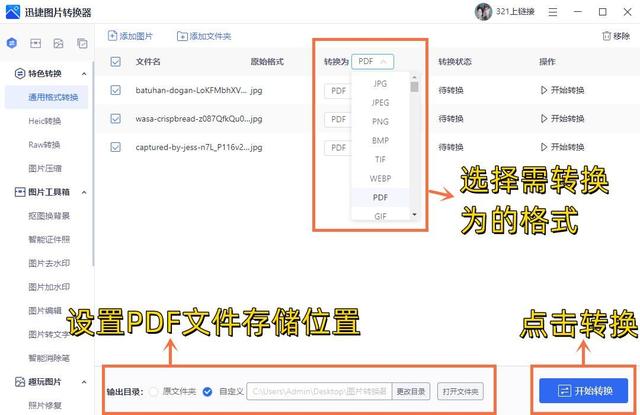Image resolution: width=640 pixels, height=415 pixels.
Task: Choose GIF from the format list
Action: pos(380,215)
